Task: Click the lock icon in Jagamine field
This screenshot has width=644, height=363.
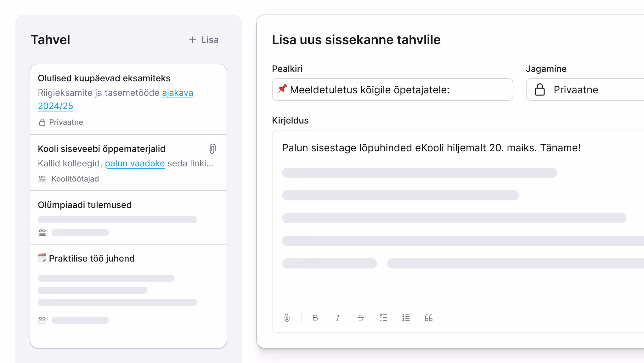Action: tap(539, 90)
